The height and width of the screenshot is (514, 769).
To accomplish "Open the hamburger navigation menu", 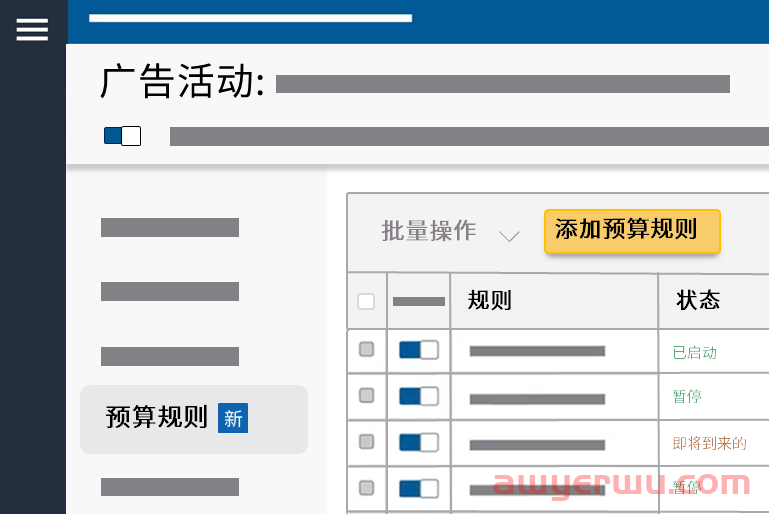I will 32,29.
